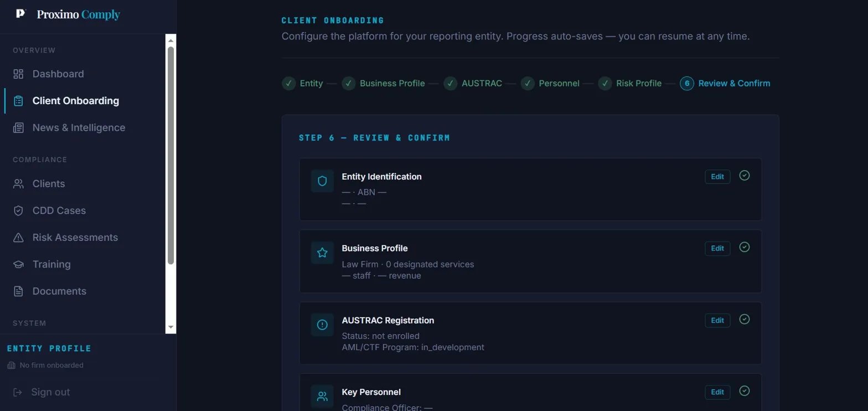Click the Client Onboarding clipboard icon
Viewport: 868px width, 411px height.
click(x=18, y=101)
